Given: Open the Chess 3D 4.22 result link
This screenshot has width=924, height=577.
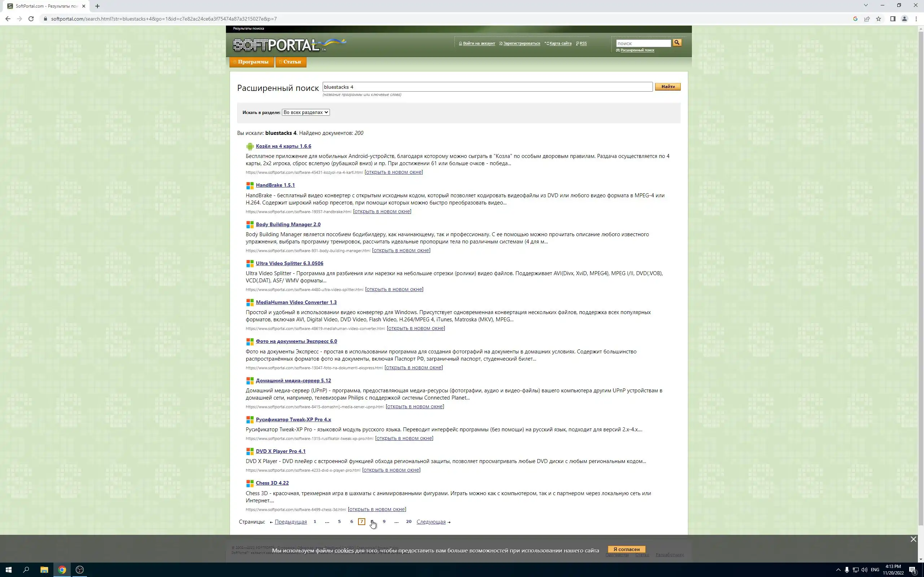Looking at the screenshot, I should 272,483.
